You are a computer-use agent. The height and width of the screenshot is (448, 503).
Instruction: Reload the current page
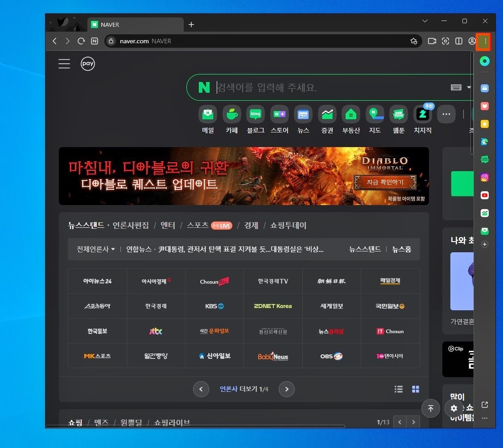point(81,41)
